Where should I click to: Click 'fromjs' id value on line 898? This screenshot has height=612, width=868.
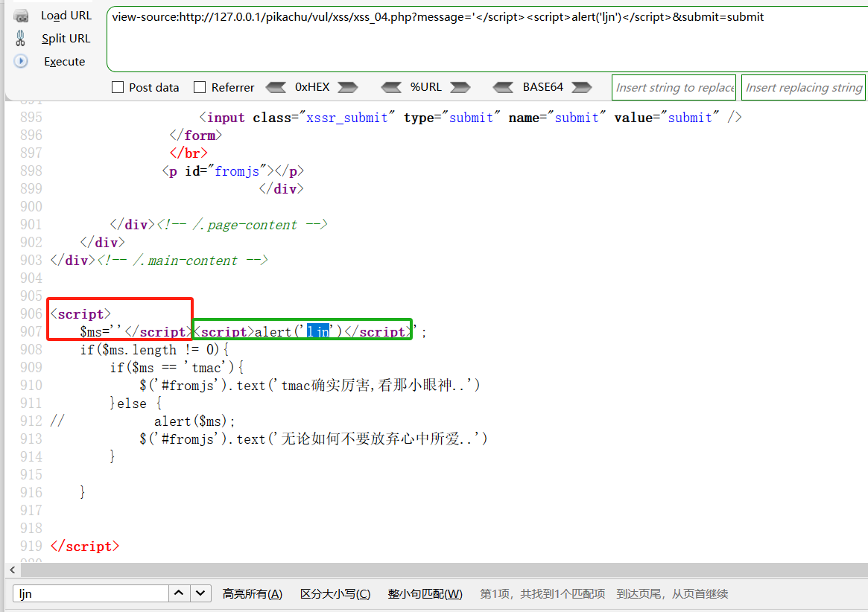coord(237,171)
